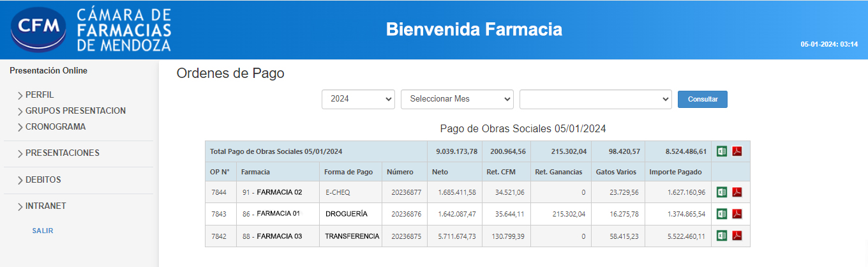Open the empty third filter dropdown

(x=595, y=99)
